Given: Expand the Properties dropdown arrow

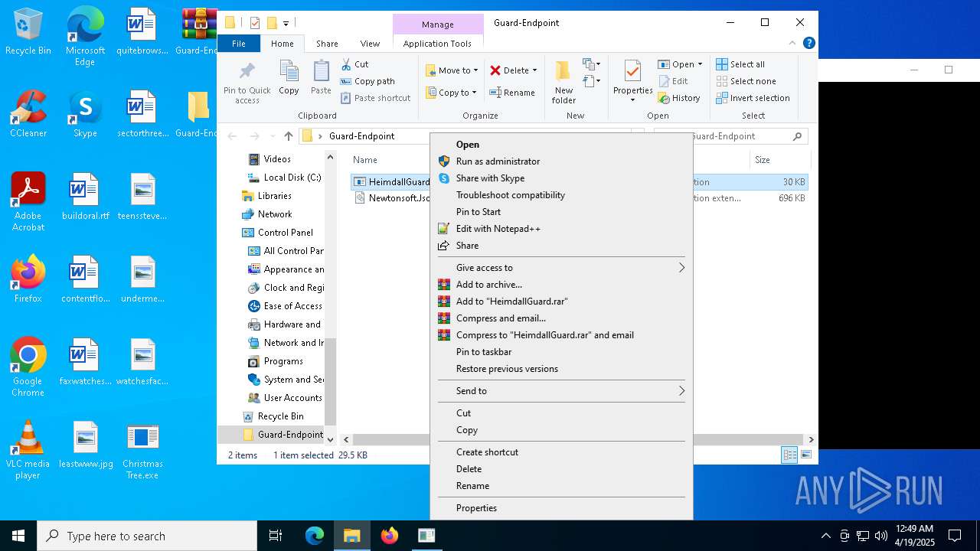Looking at the screenshot, I should 632,100.
